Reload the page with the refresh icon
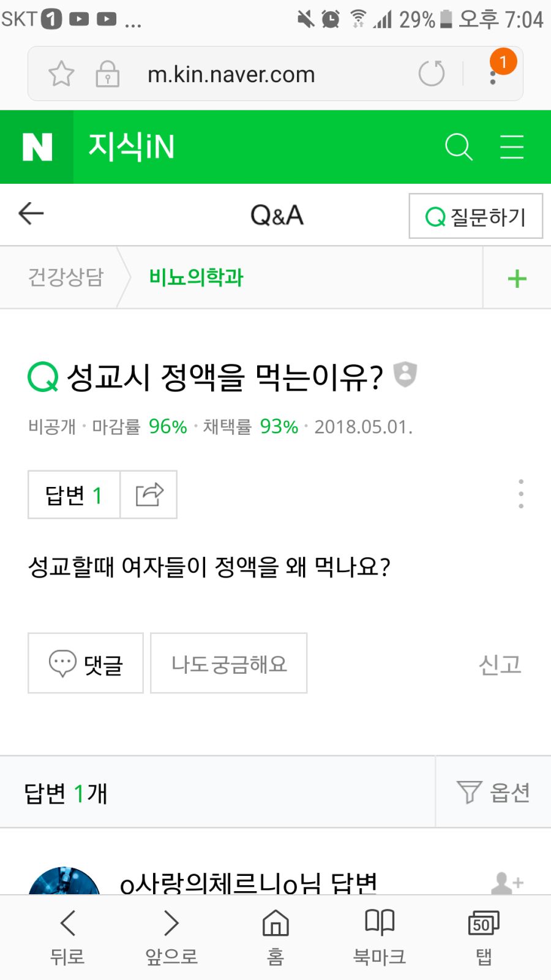Image resolution: width=551 pixels, height=980 pixels. (432, 73)
